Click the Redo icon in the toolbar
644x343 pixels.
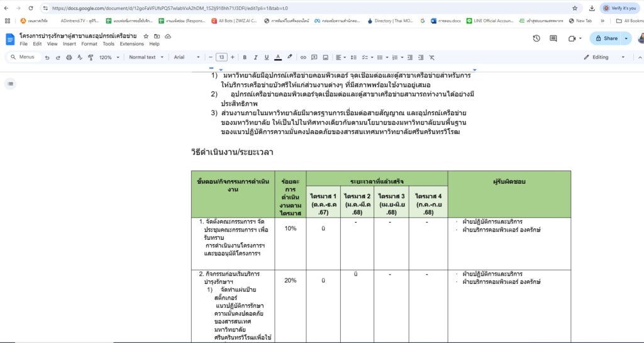[58, 57]
